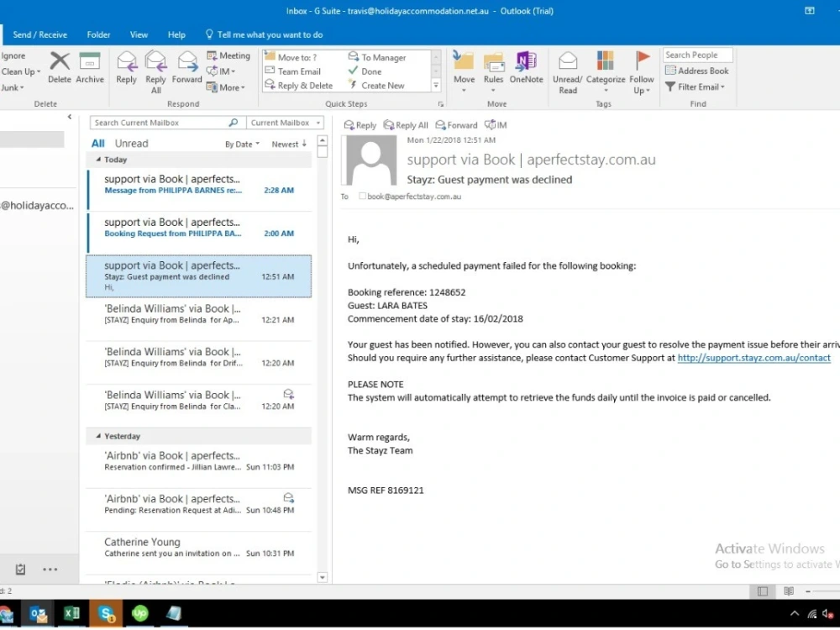Run the Done quick step

(365, 71)
